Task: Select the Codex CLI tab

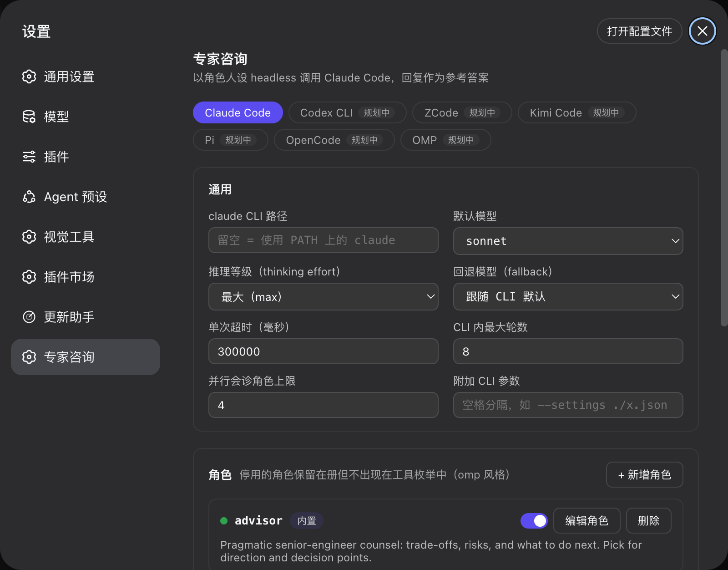Action: point(348,112)
